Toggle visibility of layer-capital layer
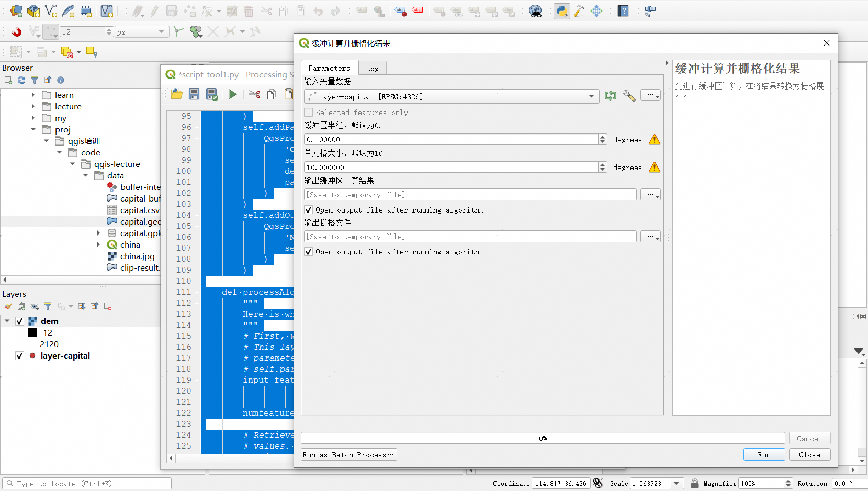The image size is (868, 491). pyautogui.click(x=20, y=356)
